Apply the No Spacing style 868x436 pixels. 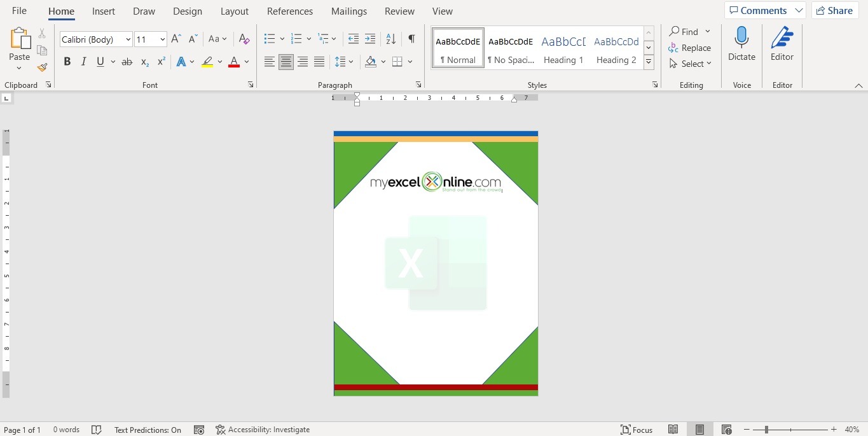[x=511, y=48]
